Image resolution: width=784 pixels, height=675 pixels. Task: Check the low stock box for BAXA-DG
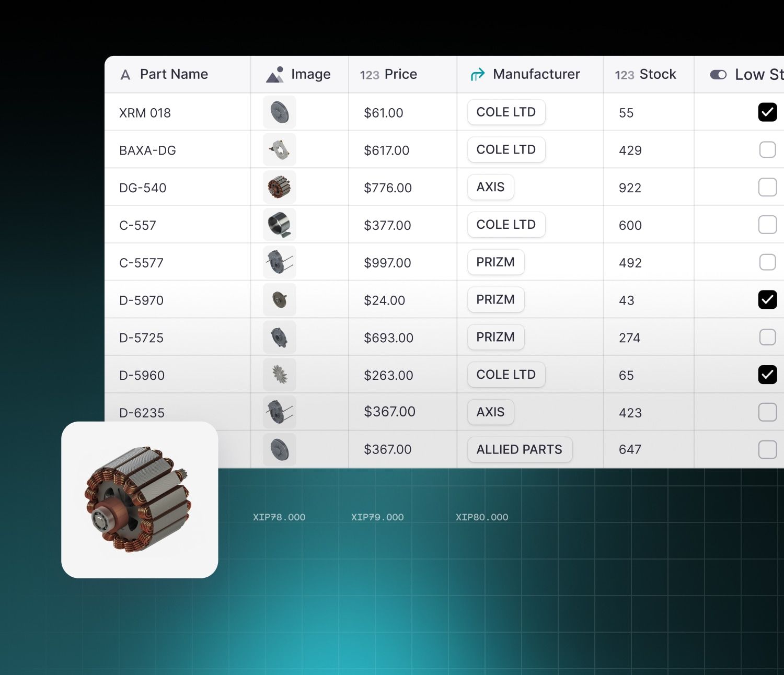(x=767, y=150)
